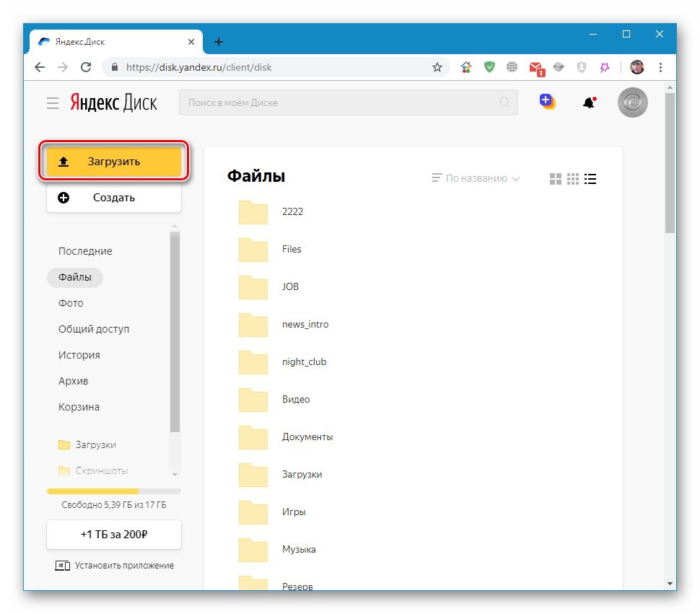
Task: Open Корзина in the sidebar
Action: (79, 407)
